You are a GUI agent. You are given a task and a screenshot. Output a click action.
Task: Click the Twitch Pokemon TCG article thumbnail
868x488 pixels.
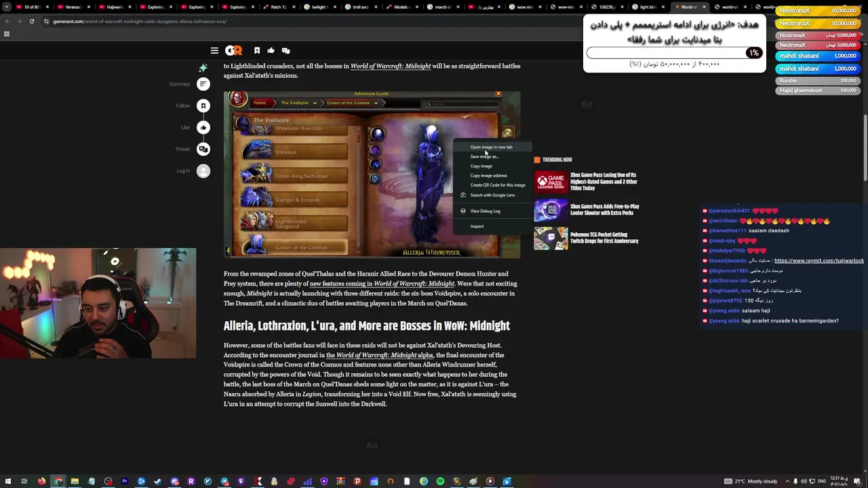tap(551, 238)
